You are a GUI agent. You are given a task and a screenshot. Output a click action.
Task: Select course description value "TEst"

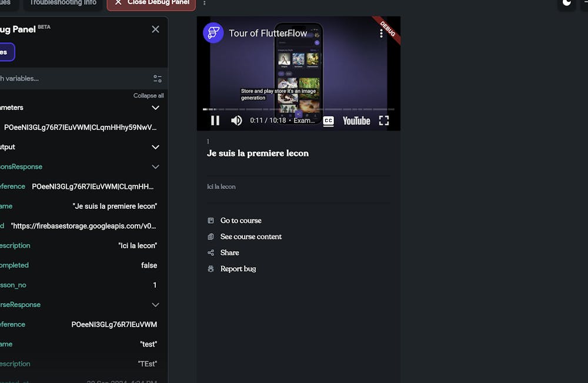148,364
